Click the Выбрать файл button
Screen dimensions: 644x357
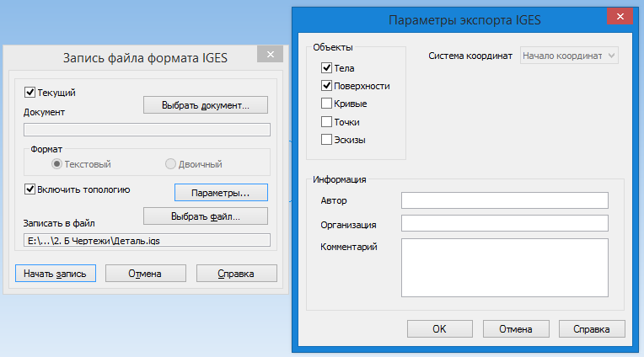pyautogui.click(x=206, y=216)
